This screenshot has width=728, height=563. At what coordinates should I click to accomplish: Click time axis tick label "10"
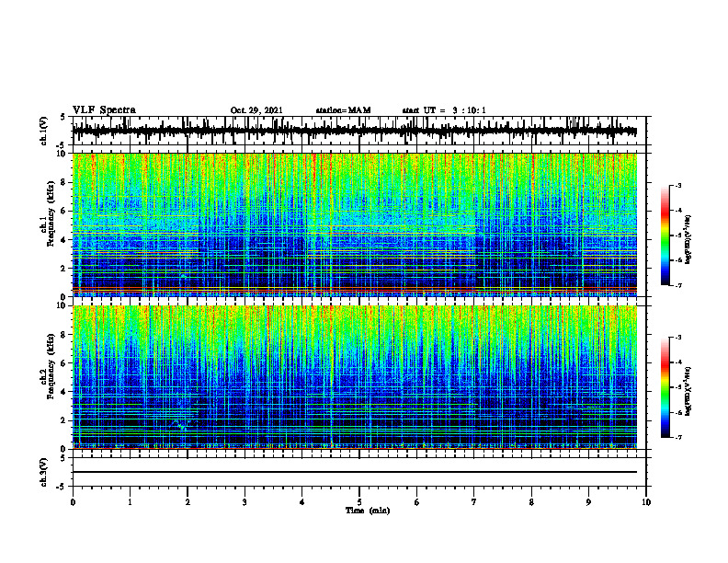[x=646, y=502]
